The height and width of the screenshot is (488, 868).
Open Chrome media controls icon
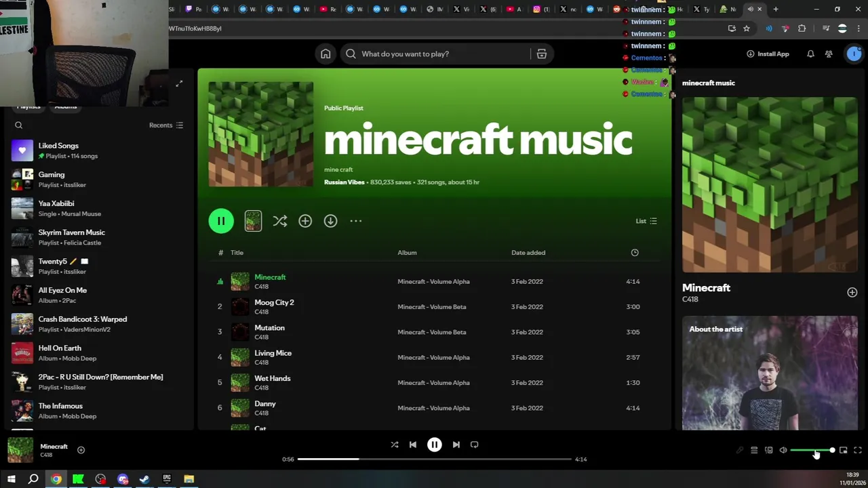click(x=825, y=28)
